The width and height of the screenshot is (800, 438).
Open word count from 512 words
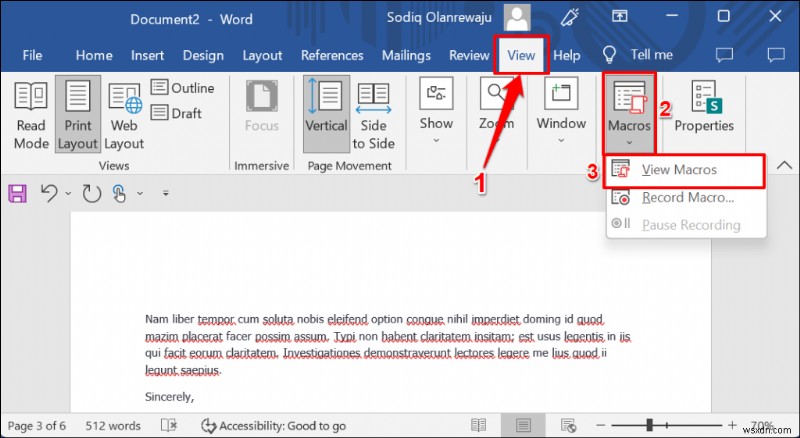click(113, 426)
